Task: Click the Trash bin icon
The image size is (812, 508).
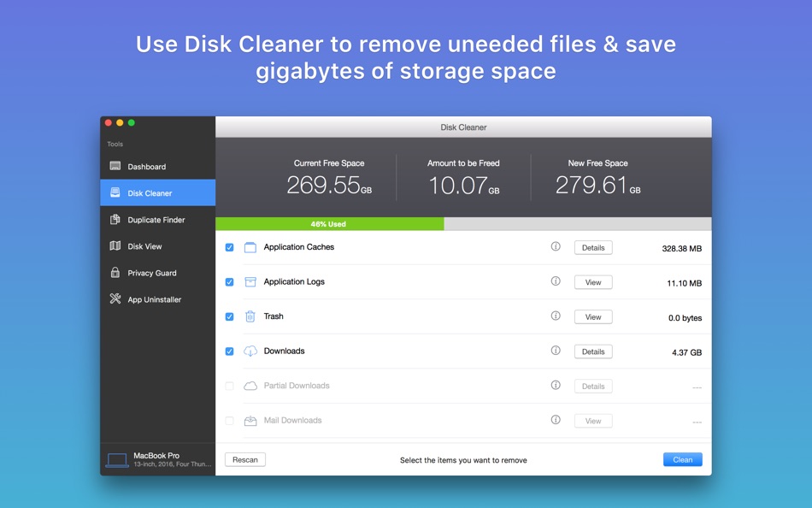Action: (250, 316)
